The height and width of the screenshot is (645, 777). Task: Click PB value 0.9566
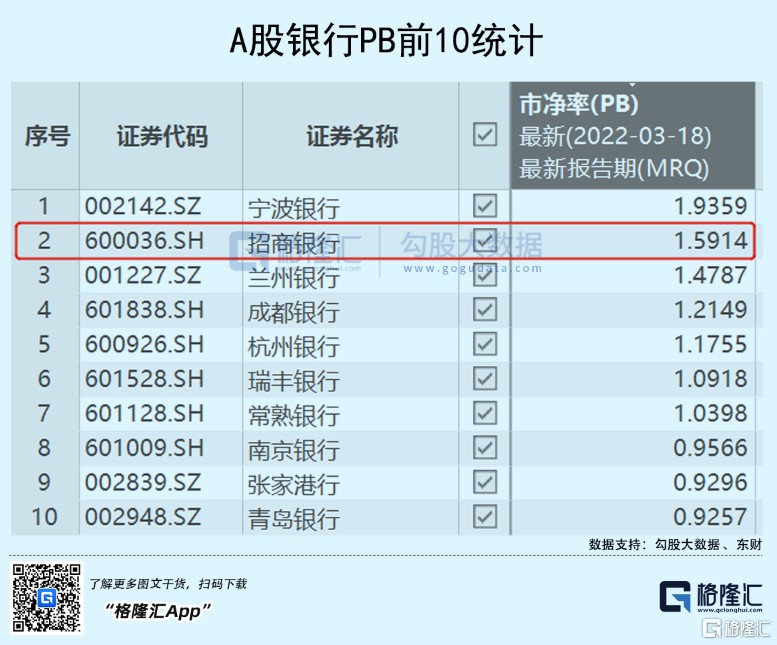click(710, 448)
